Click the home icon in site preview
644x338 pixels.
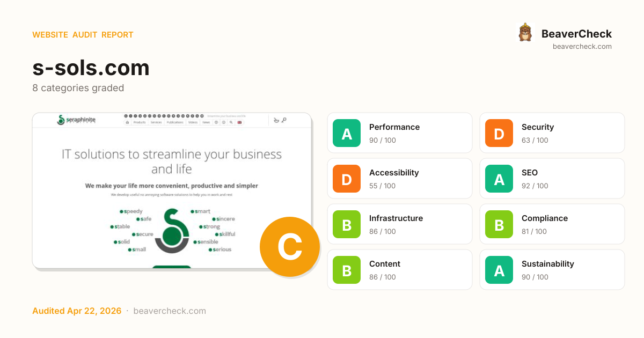pos(127,122)
